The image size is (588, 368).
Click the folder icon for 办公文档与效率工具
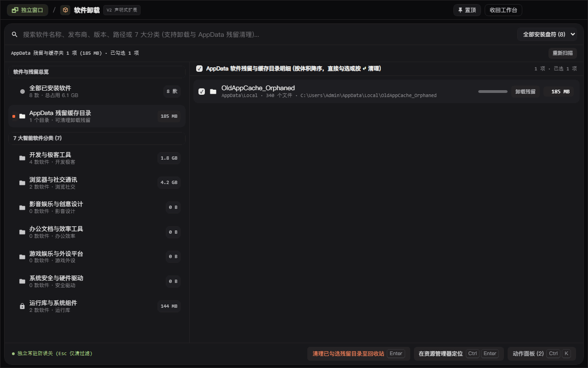pos(22,232)
